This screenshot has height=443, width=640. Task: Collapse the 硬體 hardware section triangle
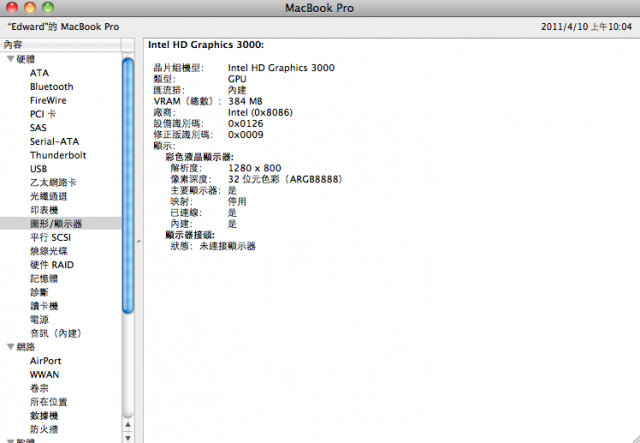tap(11, 59)
